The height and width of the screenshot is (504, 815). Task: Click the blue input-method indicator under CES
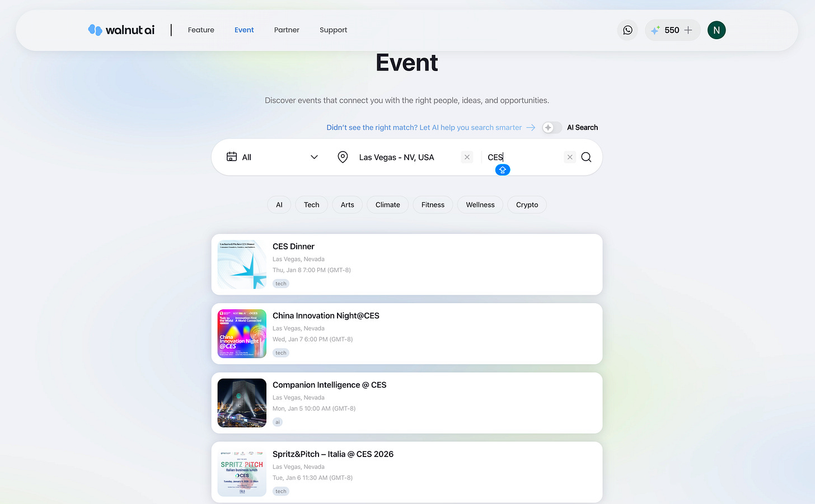pos(503,170)
